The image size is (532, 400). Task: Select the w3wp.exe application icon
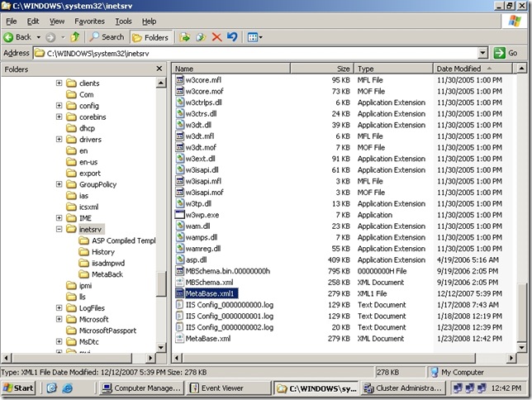point(179,215)
